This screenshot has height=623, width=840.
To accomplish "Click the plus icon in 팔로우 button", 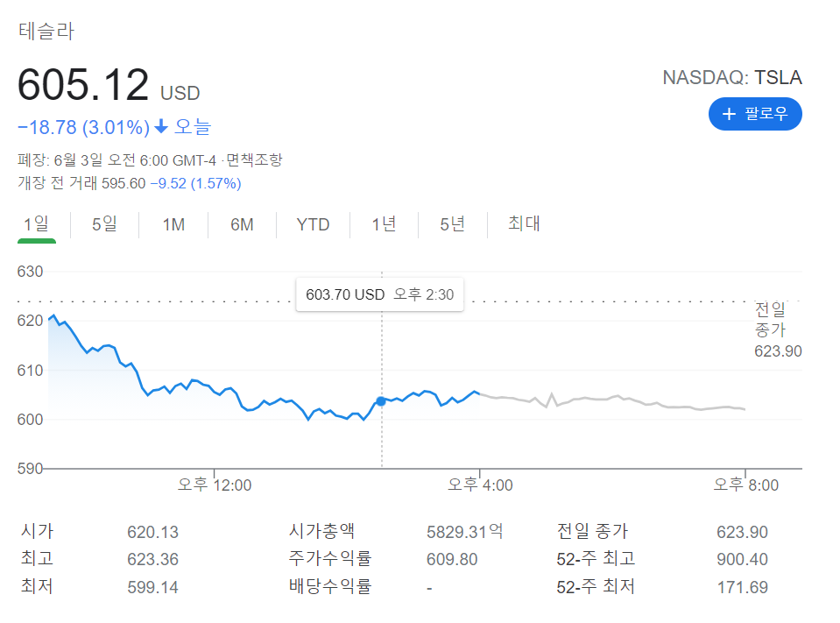I will click(x=729, y=114).
